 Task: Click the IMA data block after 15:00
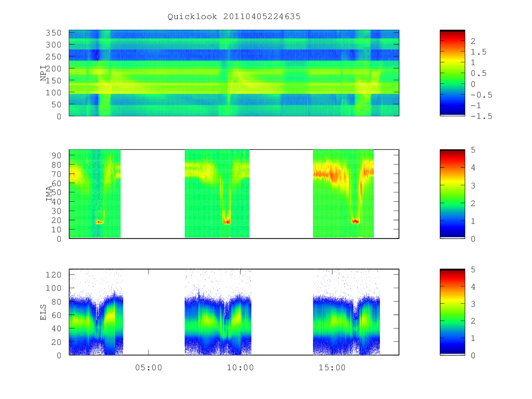coord(344,194)
